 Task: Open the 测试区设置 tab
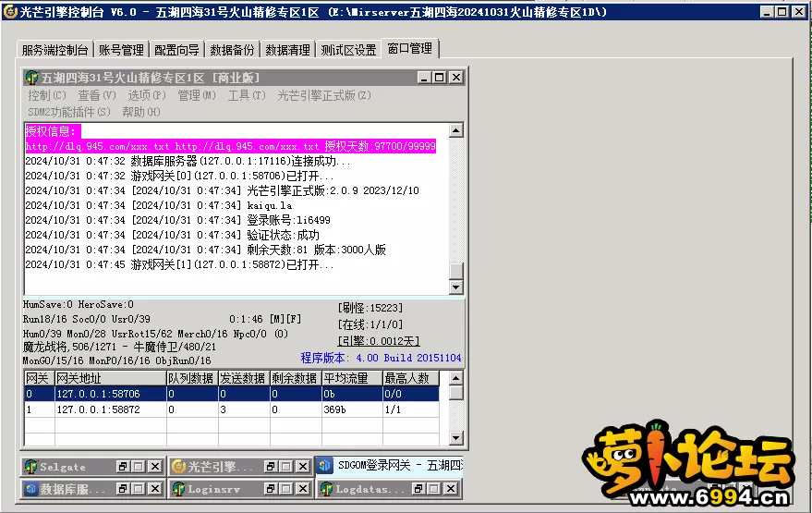[348, 50]
